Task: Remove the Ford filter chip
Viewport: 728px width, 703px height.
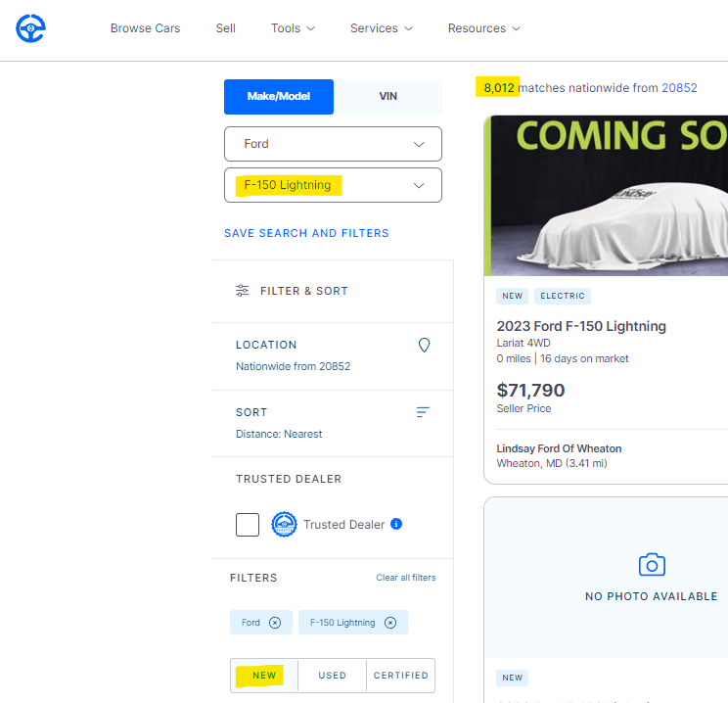Action: tap(275, 623)
